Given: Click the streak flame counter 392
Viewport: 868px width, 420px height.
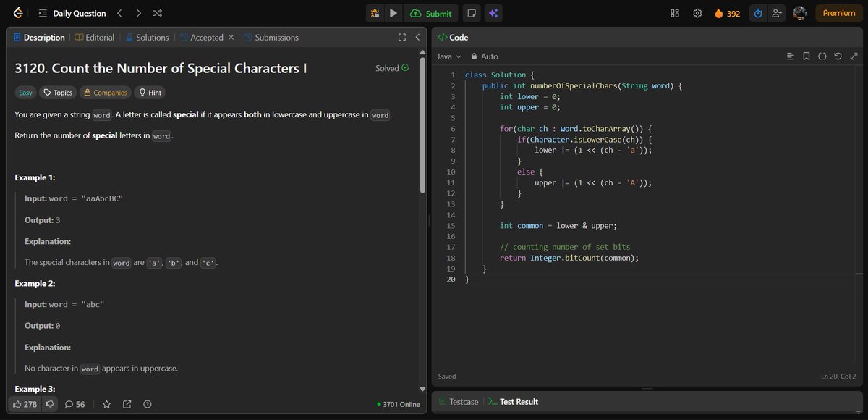Looking at the screenshot, I should pos(727,13).
